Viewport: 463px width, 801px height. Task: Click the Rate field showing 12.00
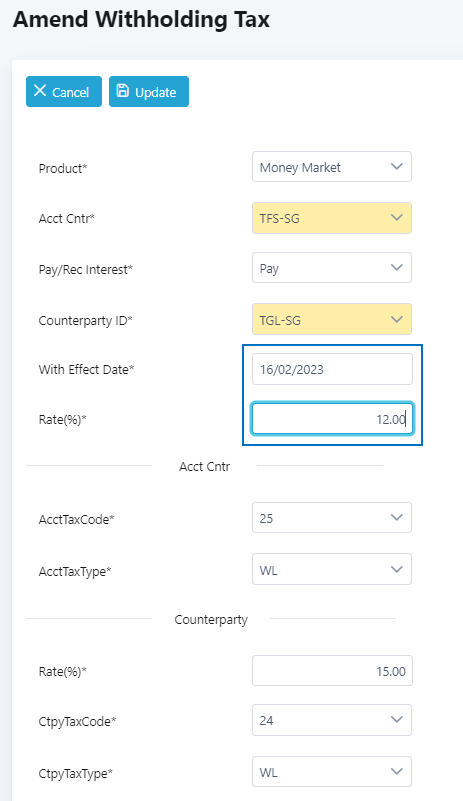coord(332,419)
